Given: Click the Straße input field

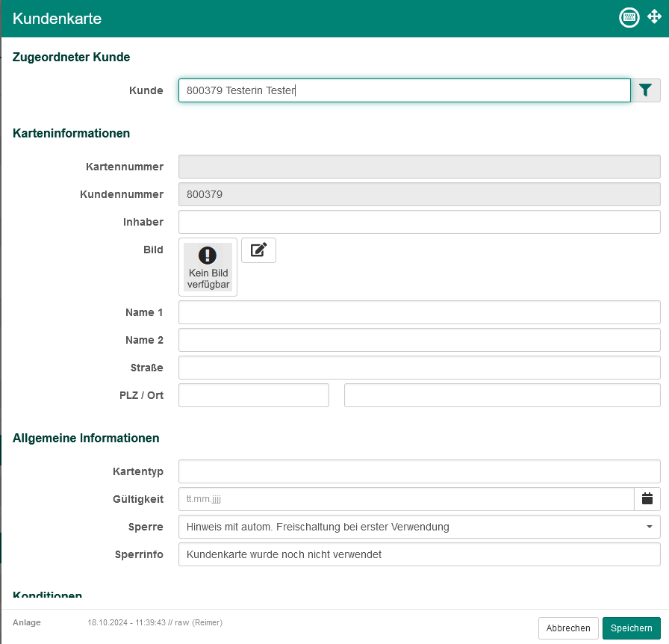Looking at the screenshot, I should point(419,368).
